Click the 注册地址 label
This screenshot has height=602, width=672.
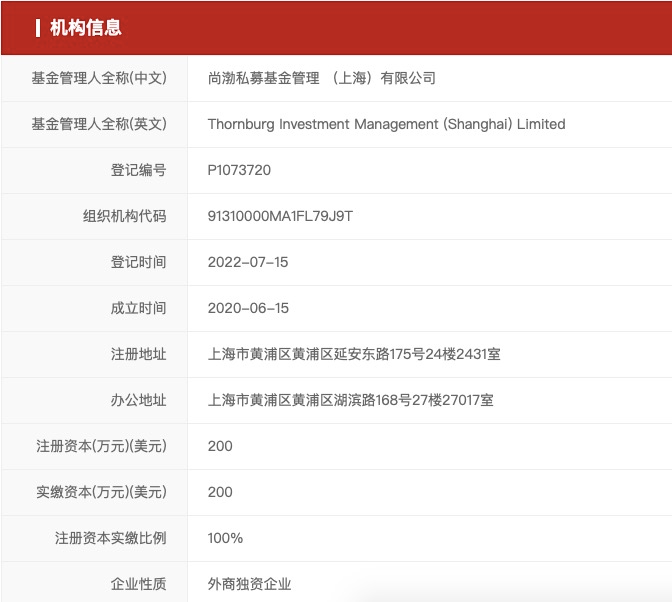138,354
